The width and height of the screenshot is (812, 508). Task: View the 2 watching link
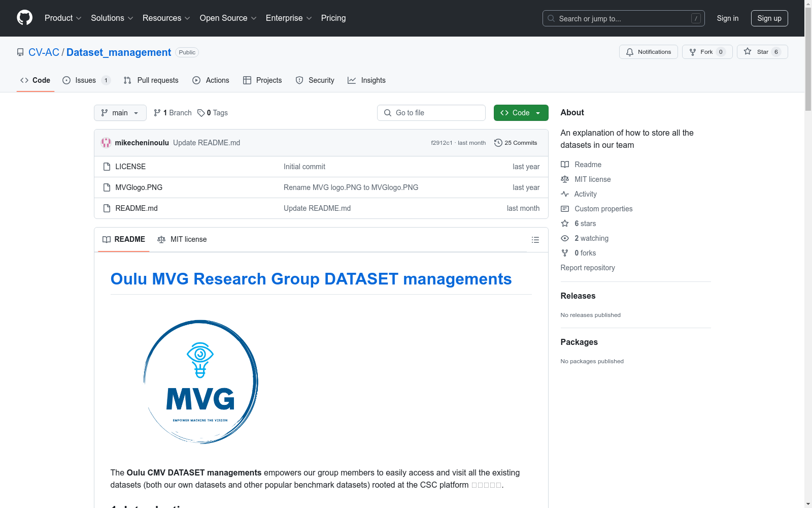click(x=585, y=238)
